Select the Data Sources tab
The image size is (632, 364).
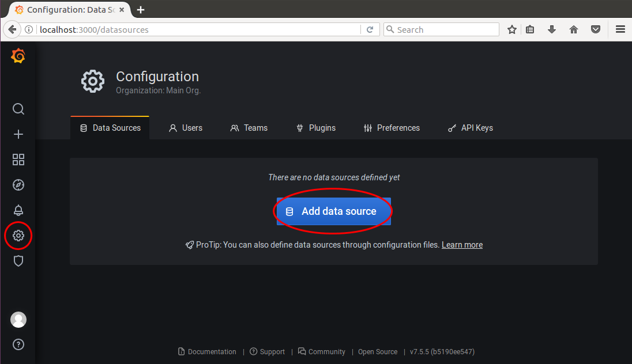[x=110, y=128]
